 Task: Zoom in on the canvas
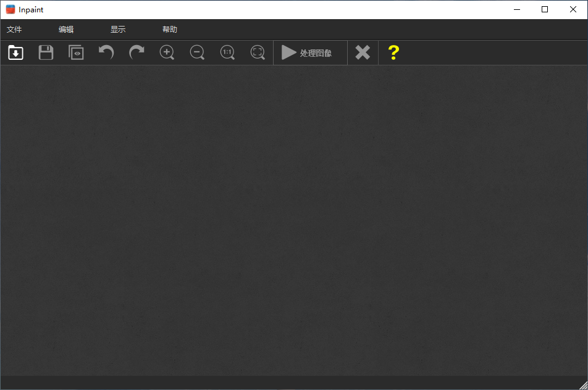tap(167, 52)
